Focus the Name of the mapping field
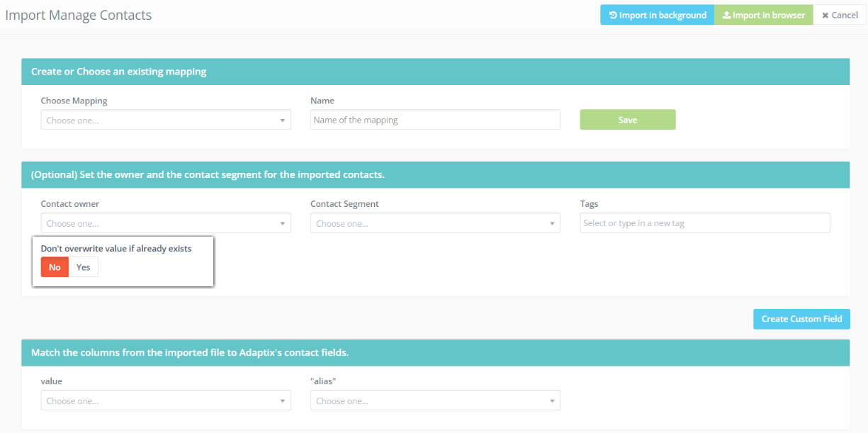868x433 pixels. coord(435,120)
